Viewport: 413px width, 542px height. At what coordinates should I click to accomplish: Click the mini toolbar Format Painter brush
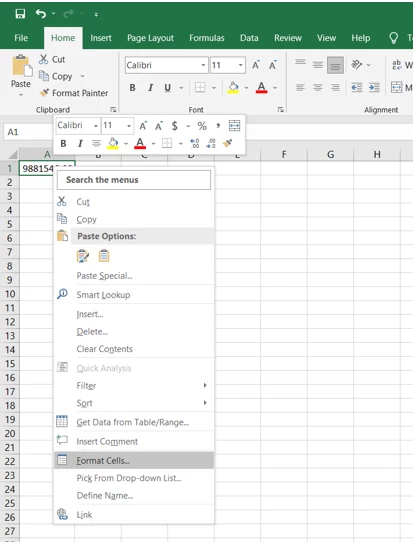(x=227, y=143)
